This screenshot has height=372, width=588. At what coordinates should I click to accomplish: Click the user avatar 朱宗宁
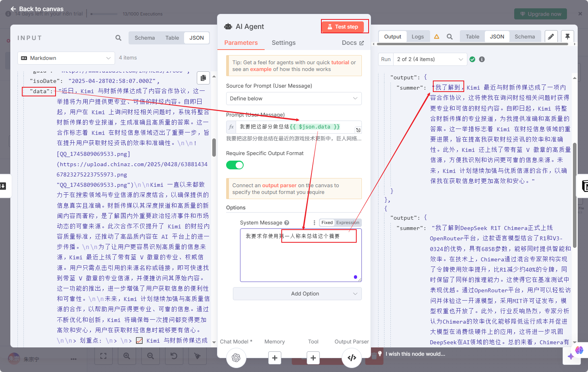tap(14, 359)
